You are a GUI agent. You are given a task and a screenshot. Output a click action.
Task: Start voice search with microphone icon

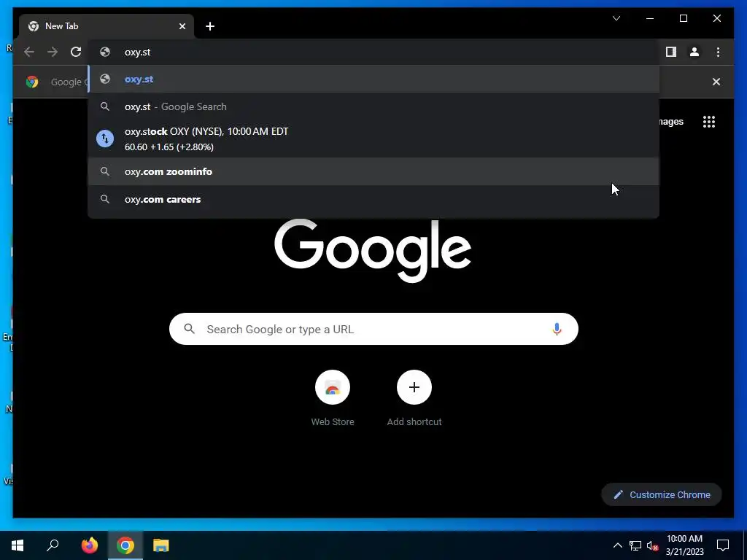(x=557, y=329)
